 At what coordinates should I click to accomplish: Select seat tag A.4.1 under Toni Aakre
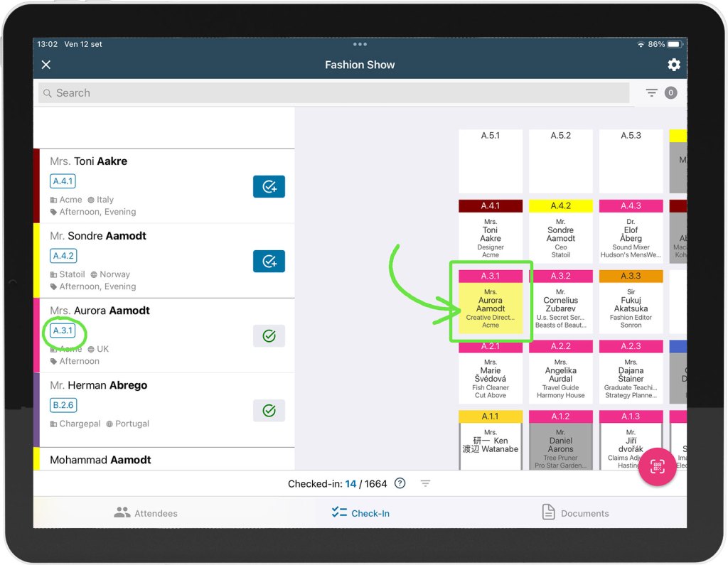click(63, 181)
